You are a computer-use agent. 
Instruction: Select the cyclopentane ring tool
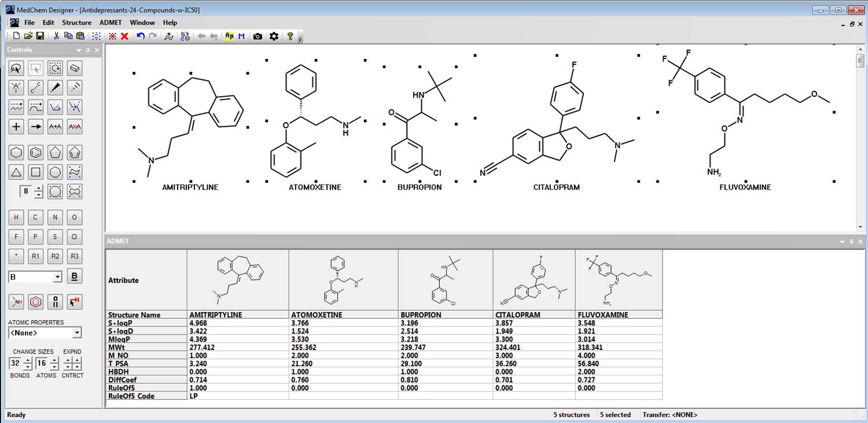point(55,153)
